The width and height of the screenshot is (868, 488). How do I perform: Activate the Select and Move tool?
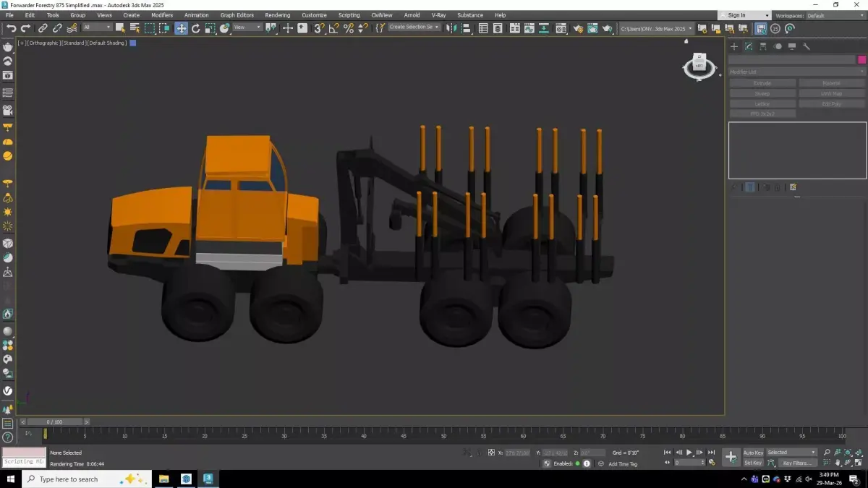coord(181,28)
